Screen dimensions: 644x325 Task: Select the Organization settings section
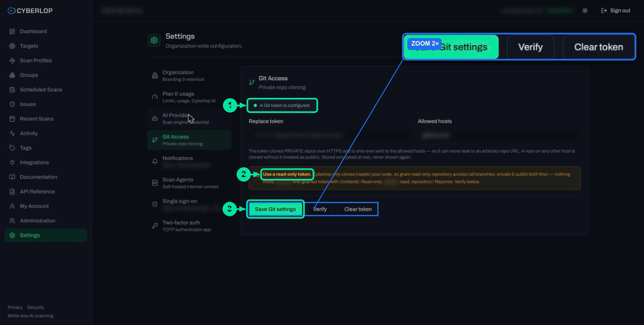click(189, 75)
